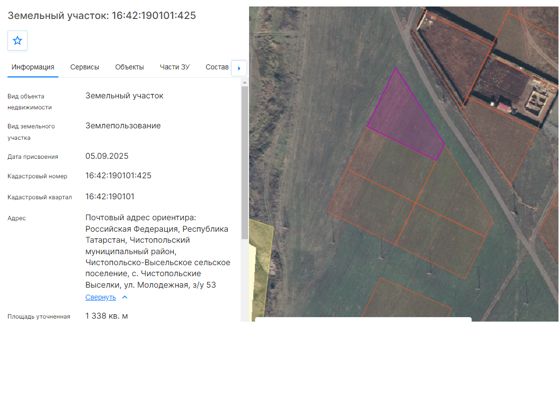Click the Площадь уточненная label
Viewport: 560px width, 396px height.
tap(39, 316)
